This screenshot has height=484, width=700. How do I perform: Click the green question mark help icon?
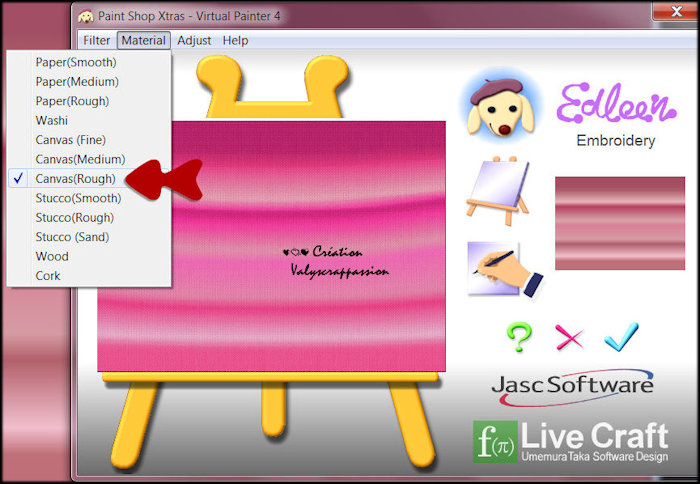click(x=519, y=336)
